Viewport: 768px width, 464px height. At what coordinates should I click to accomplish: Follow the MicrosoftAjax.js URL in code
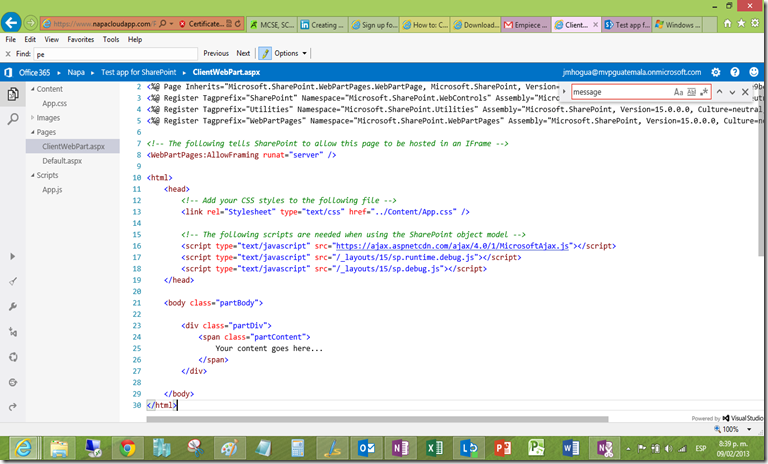(x=452, y=246)
